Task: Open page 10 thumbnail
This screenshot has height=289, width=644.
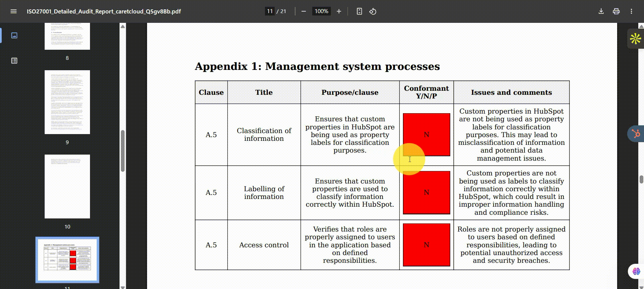Action: click(67, 187)
